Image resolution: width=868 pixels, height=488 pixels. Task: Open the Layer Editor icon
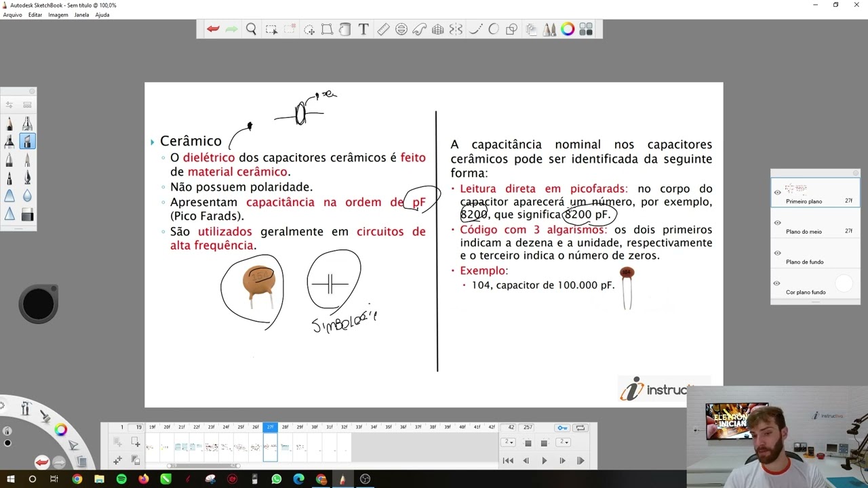(531, 29)
